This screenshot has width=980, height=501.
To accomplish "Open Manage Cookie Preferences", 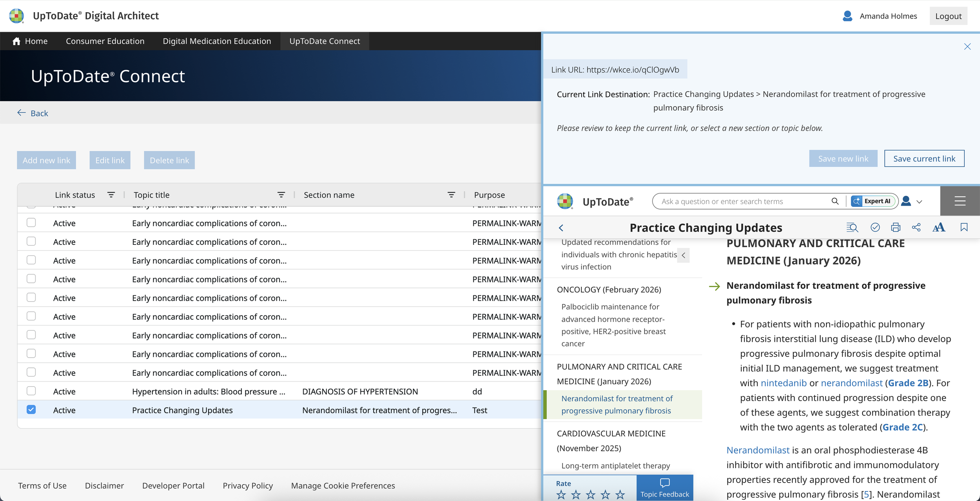I will tap(343, 486).
